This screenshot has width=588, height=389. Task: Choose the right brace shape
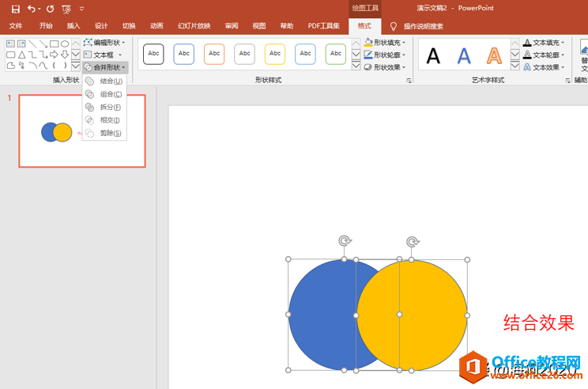[x=65, y=66]
